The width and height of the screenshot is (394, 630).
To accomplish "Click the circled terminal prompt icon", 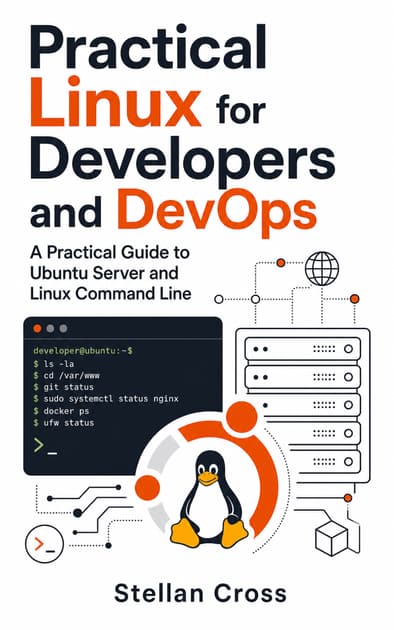I will [x=45, y=544].
